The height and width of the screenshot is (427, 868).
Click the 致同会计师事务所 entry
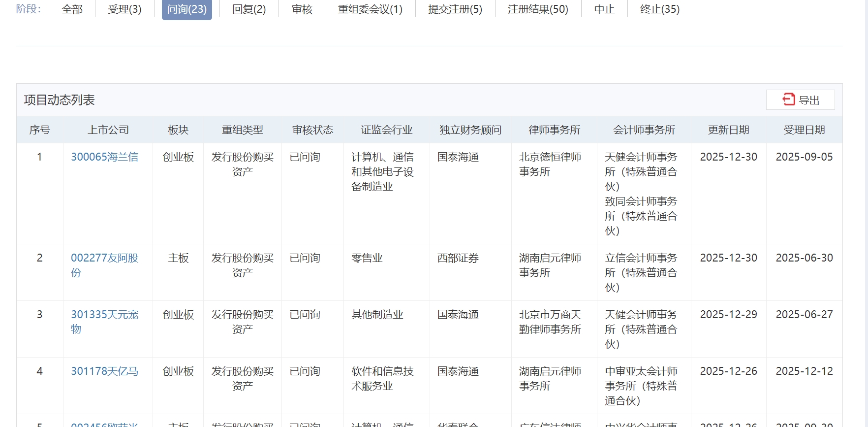pos(641,216)
